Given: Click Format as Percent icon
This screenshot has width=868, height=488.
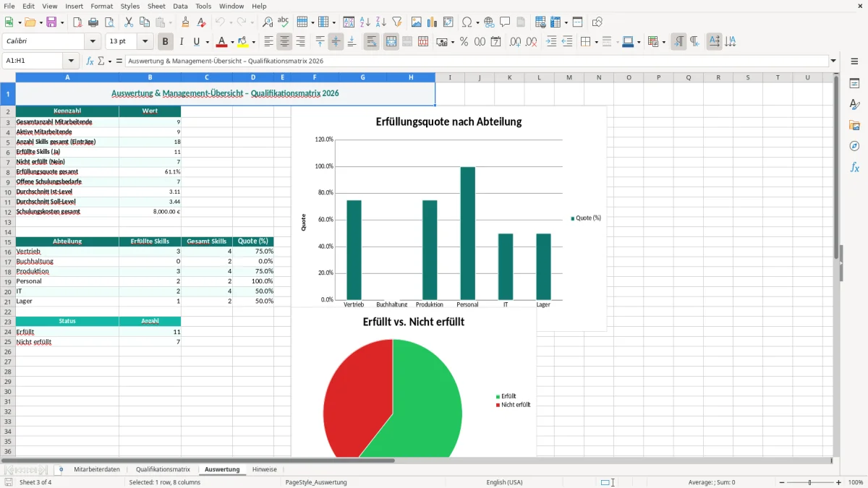Looking at the screenshot, I should click(x=464, y=42).
